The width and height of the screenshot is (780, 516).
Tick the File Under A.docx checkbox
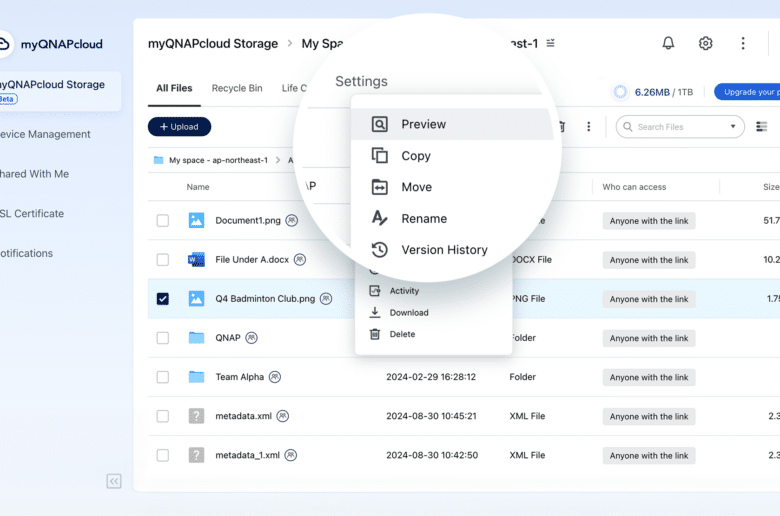pos(163,259)
